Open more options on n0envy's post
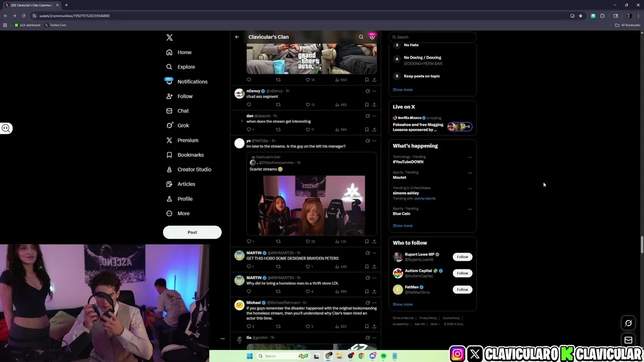Screen dimensions: 644x362 pyautogui.click(x=374, y=91)
